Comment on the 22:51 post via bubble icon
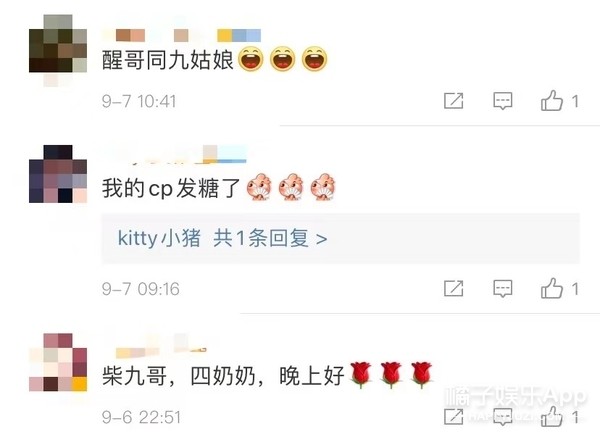Viewport: 600px width, 437px height. [502, 416]
